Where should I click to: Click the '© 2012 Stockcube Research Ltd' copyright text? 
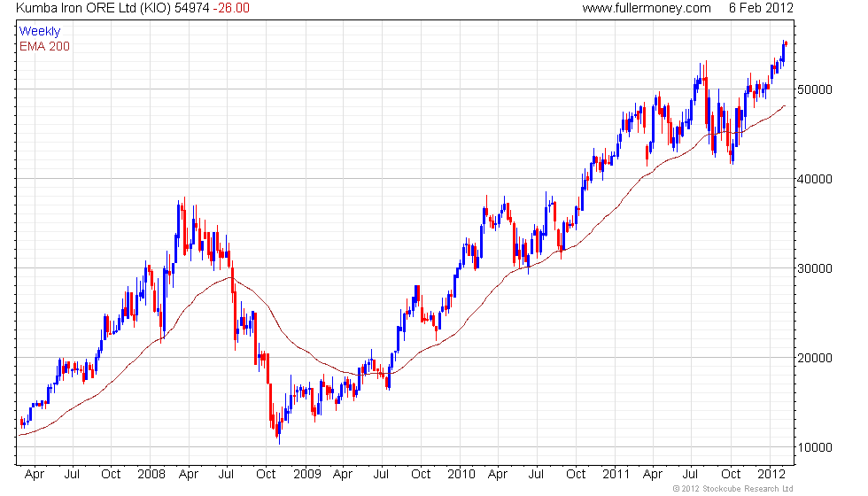tap(733, 489)
